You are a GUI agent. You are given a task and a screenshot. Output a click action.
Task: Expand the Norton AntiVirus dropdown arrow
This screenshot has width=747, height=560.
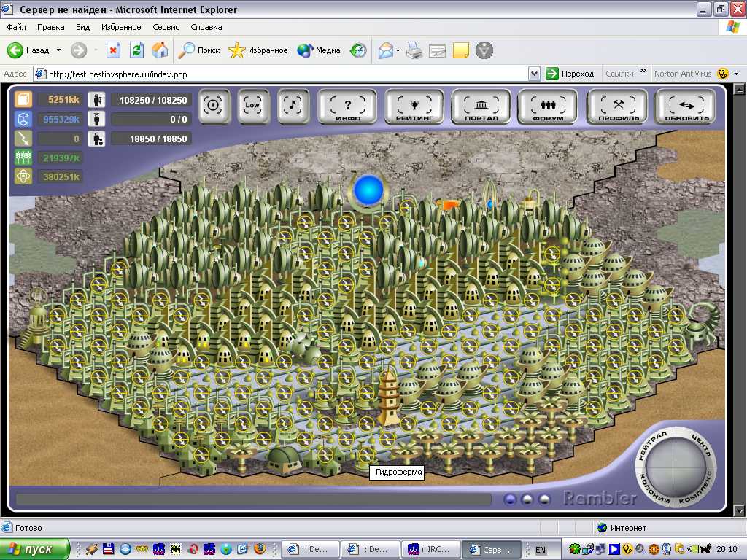tap(737, 74)
